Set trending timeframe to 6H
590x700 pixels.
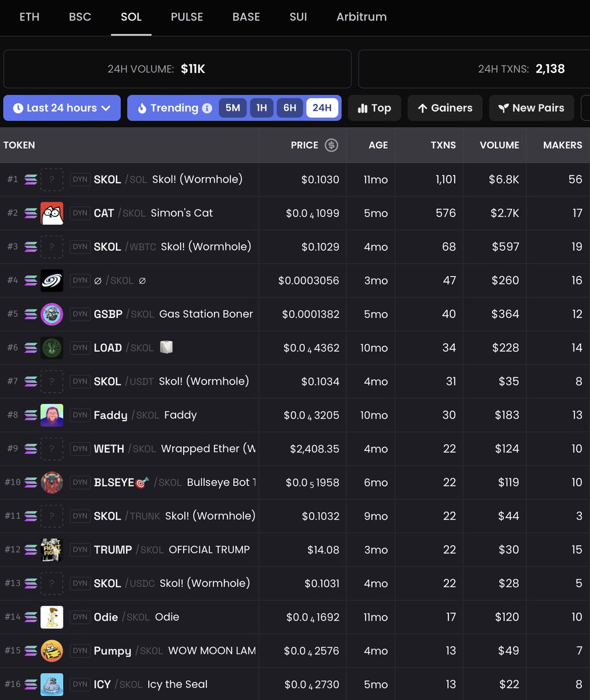tap(290, 108)
